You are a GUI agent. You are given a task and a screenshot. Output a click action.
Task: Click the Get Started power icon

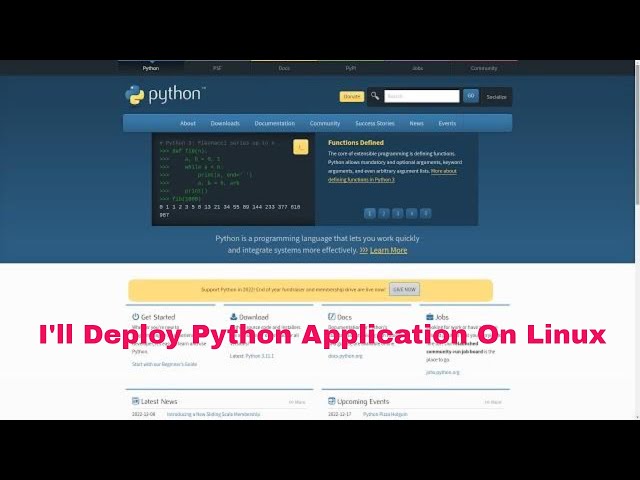tap(136, 316)
